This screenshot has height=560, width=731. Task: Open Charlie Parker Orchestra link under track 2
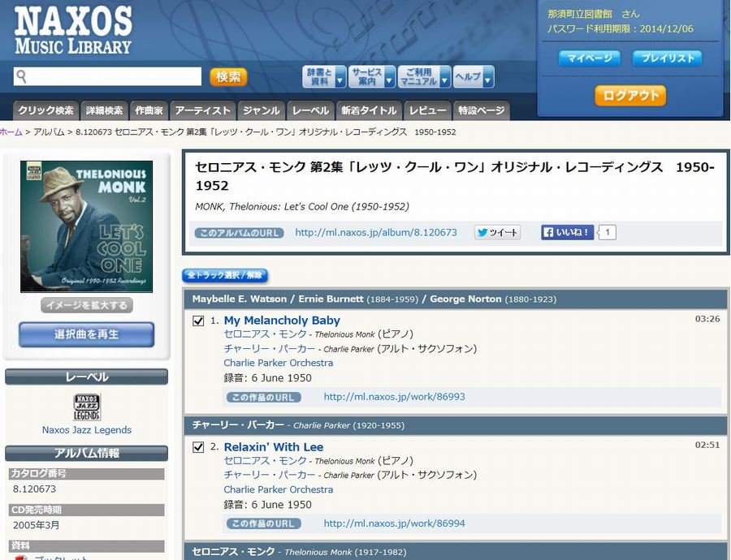tap(279, 489)
